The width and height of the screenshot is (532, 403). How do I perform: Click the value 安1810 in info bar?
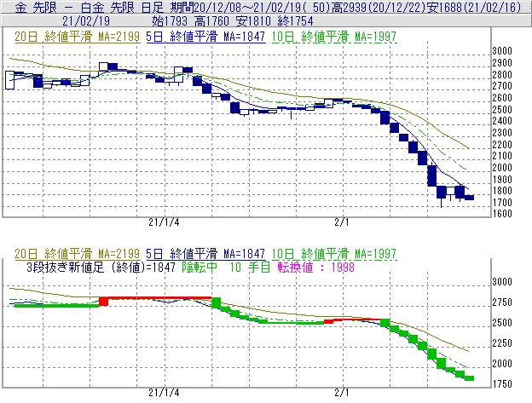pyautogui.click(x=253, y=21)
